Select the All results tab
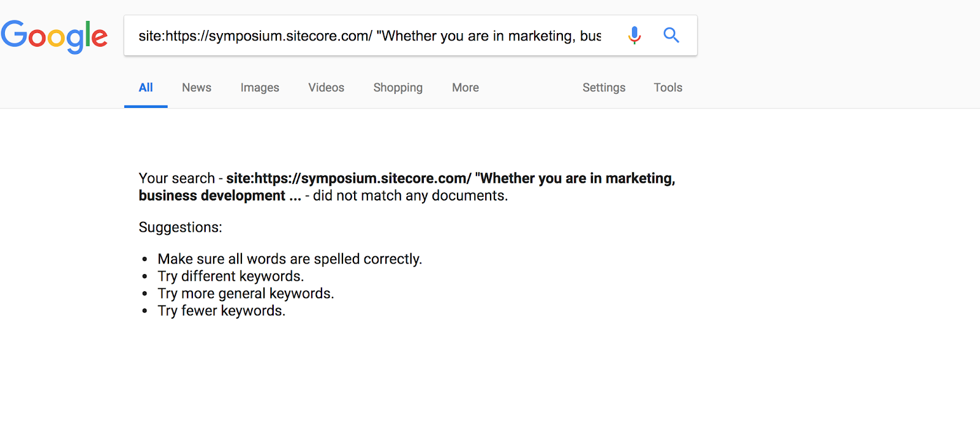Image resolution: width=980 pixels, height=439 pixels. [146, 88]
